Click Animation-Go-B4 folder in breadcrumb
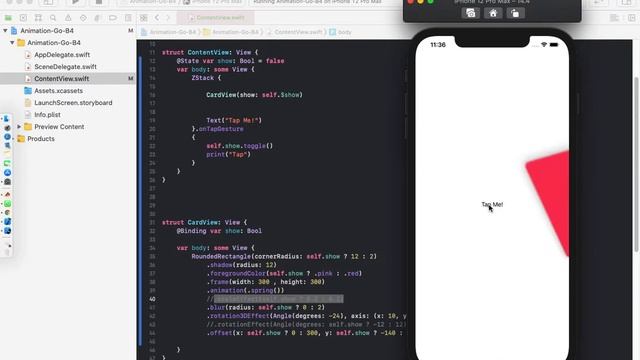Image resolution: width=640 pixels, height=360 pixels. coord(231,32)
